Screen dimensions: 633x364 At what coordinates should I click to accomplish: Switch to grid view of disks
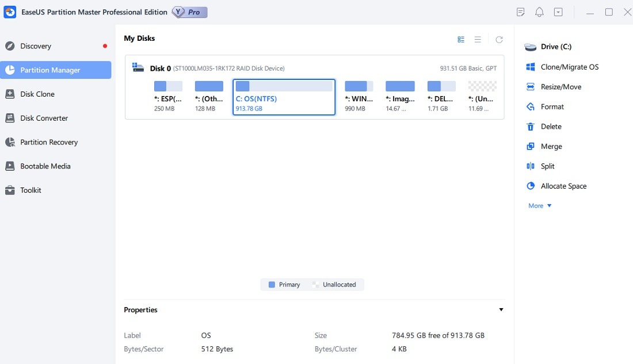460,39
